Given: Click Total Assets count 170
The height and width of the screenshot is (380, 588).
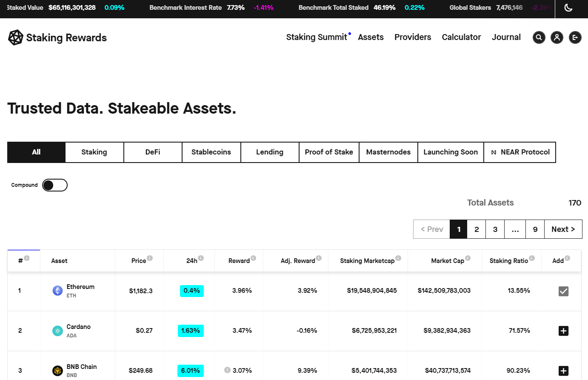Looking at the screenshot, I should pos(575,203).
